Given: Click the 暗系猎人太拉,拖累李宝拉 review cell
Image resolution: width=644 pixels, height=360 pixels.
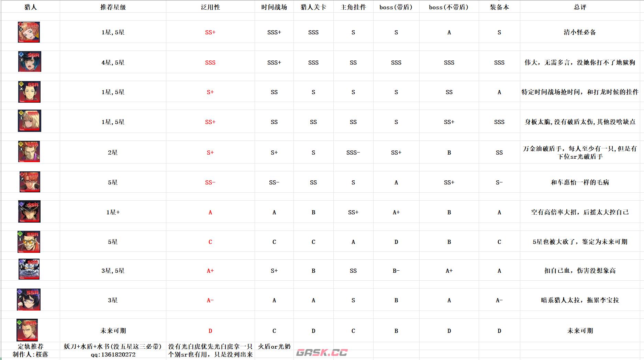Looking at the screenshot, I should point(580,300).
